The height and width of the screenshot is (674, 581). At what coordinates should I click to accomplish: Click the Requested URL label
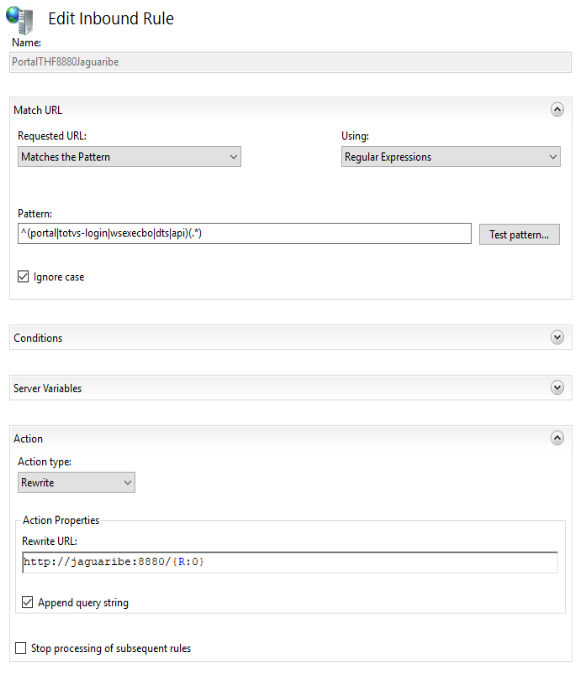coord(52,136)
